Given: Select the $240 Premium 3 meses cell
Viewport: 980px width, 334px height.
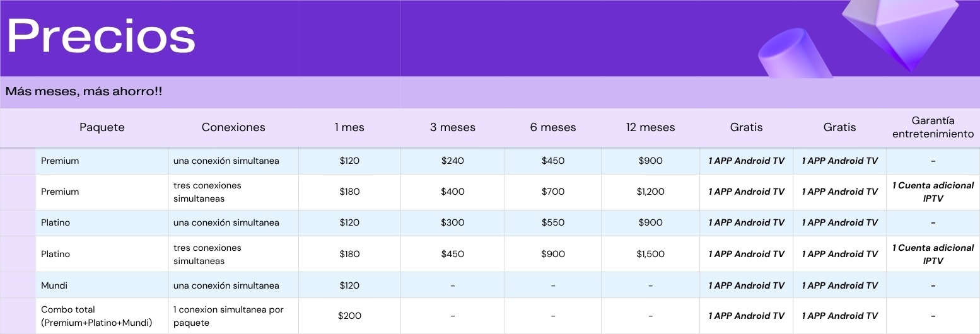Looking at the screenshot, I should point(453,161).
